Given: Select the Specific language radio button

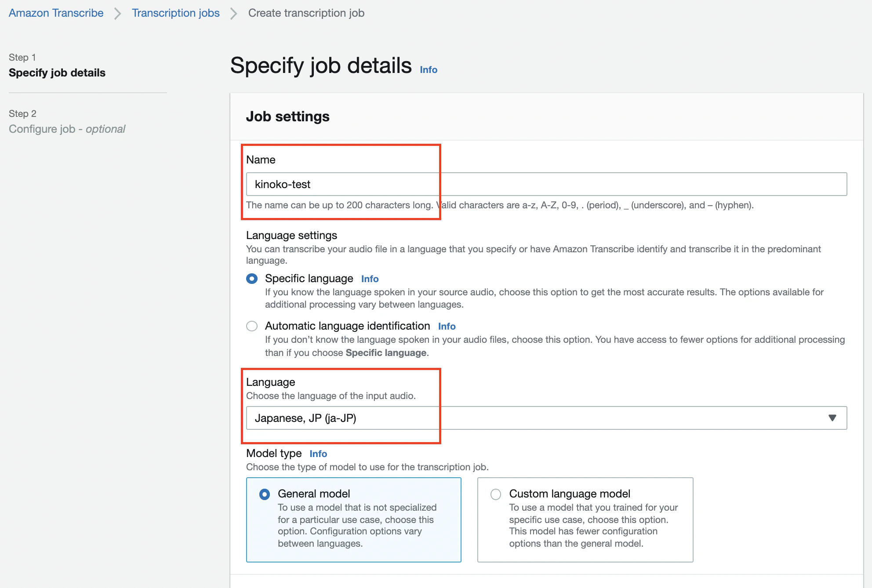Looking at the screenshot, I should click(x=252, y=279).
